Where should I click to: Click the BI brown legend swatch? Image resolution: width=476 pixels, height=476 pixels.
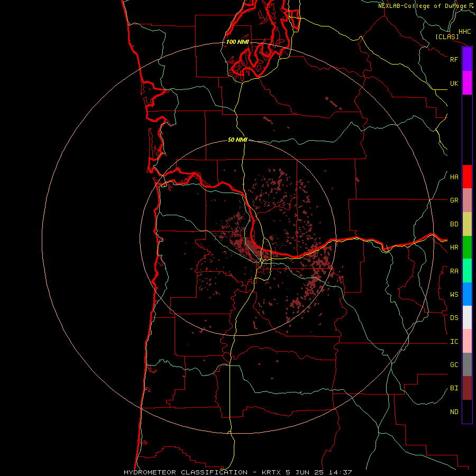click(x=467, y=388)
